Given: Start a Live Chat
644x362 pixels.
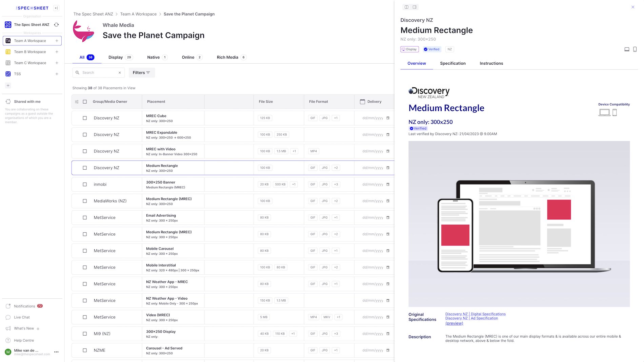Looking at the screenshot, I should (22, 317).
